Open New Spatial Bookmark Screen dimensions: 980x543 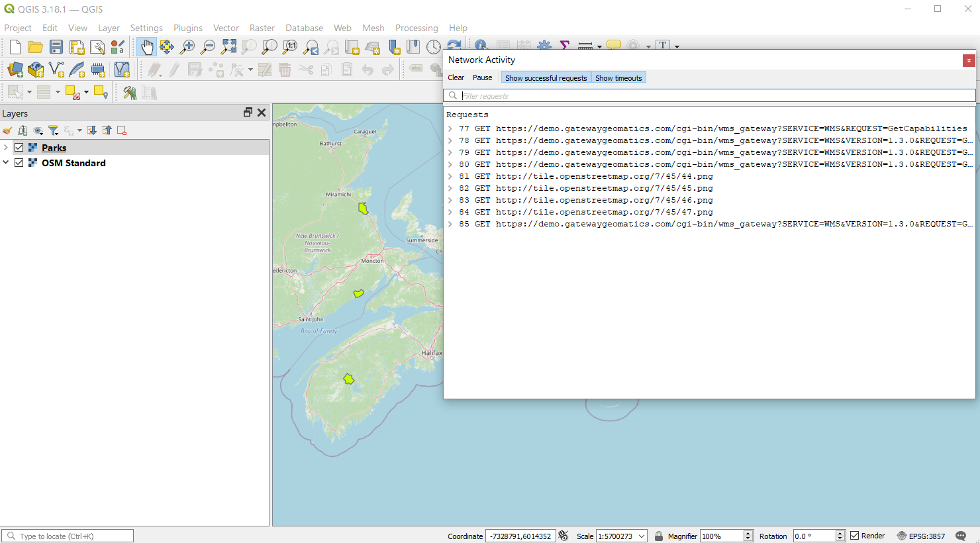pos(394,47)
